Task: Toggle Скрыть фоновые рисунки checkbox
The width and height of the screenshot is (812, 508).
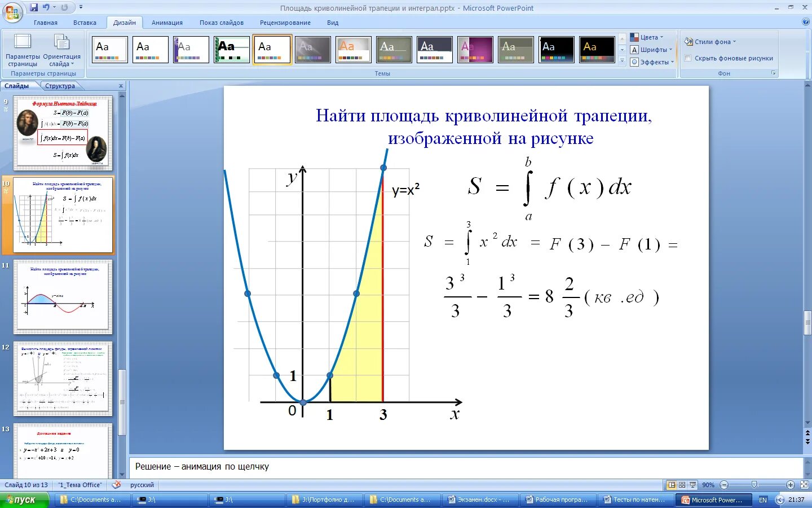Action: [688, 58]
